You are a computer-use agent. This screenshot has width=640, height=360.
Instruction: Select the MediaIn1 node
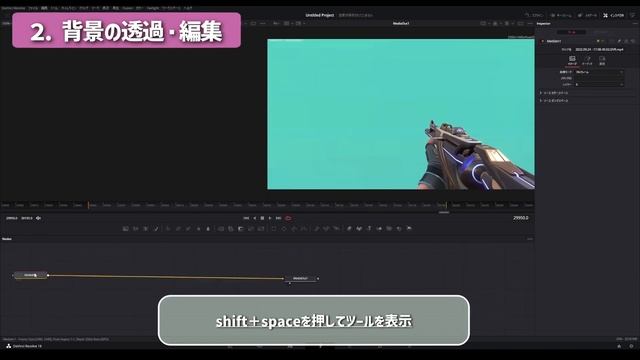(31, 275)
